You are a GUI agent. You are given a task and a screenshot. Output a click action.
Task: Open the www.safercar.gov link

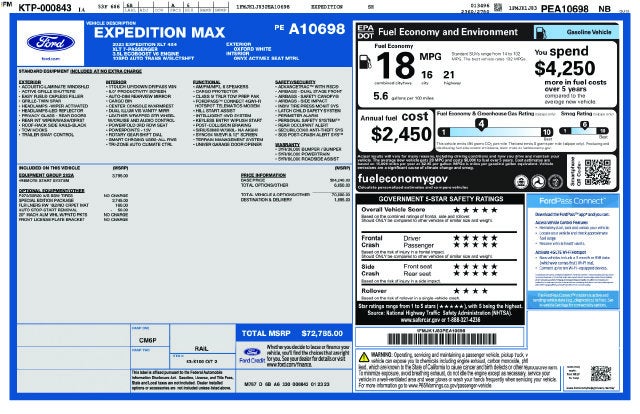pos(420,320)
